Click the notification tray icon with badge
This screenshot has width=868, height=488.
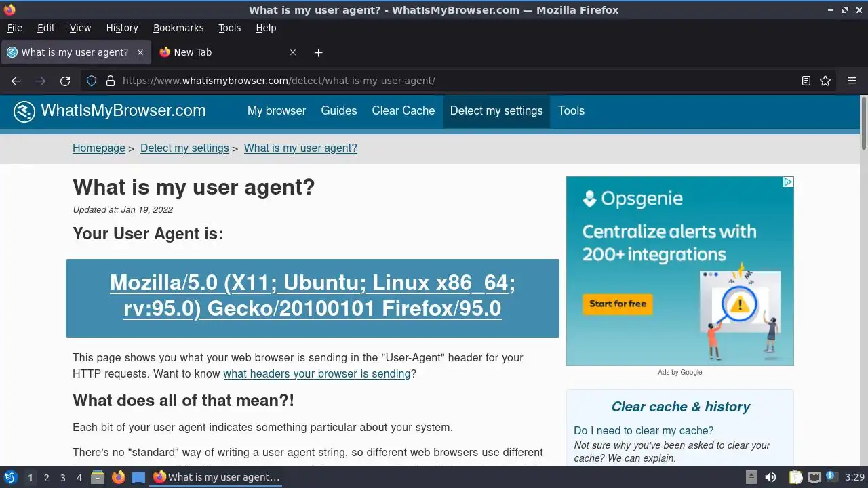pyautogui.click(x=832, y=477)
